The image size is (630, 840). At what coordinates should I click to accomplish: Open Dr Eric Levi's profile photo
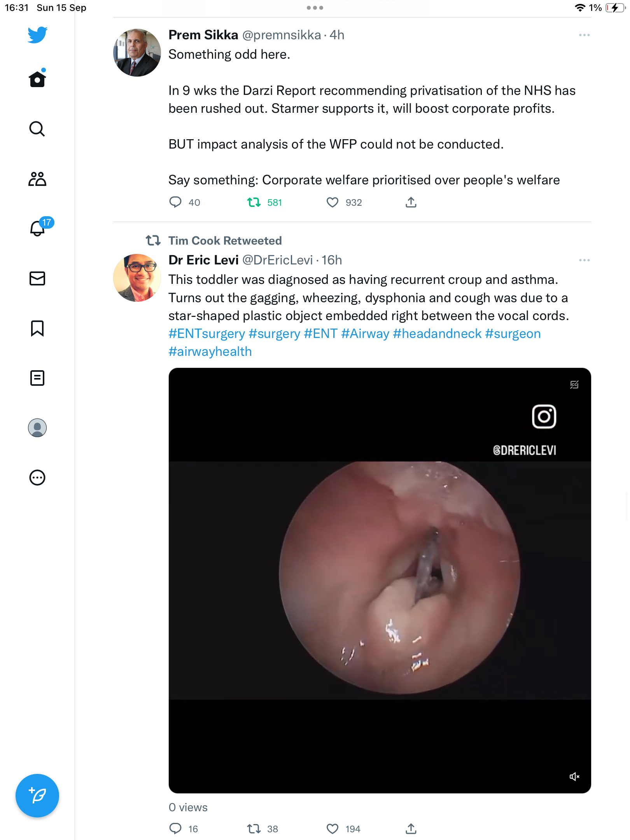tap(137, 278)
